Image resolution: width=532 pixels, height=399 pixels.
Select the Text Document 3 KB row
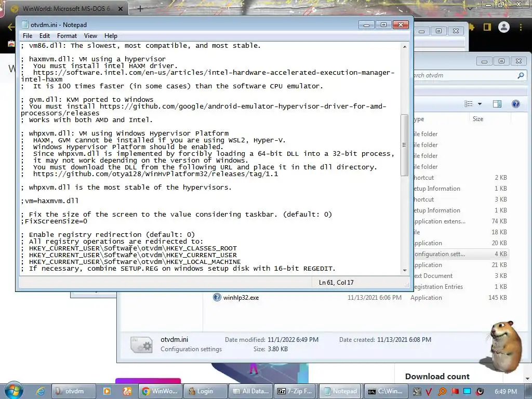461,276
